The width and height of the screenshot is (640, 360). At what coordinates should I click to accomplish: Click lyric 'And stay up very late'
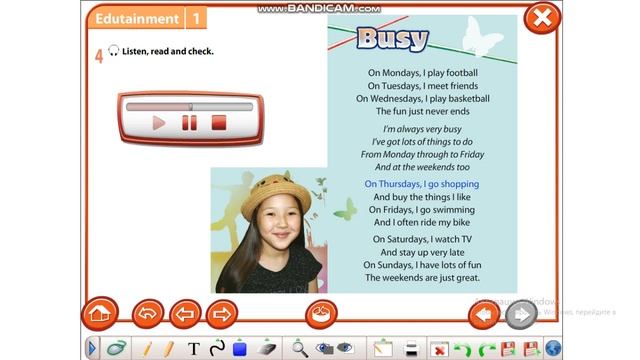point(422,253)
